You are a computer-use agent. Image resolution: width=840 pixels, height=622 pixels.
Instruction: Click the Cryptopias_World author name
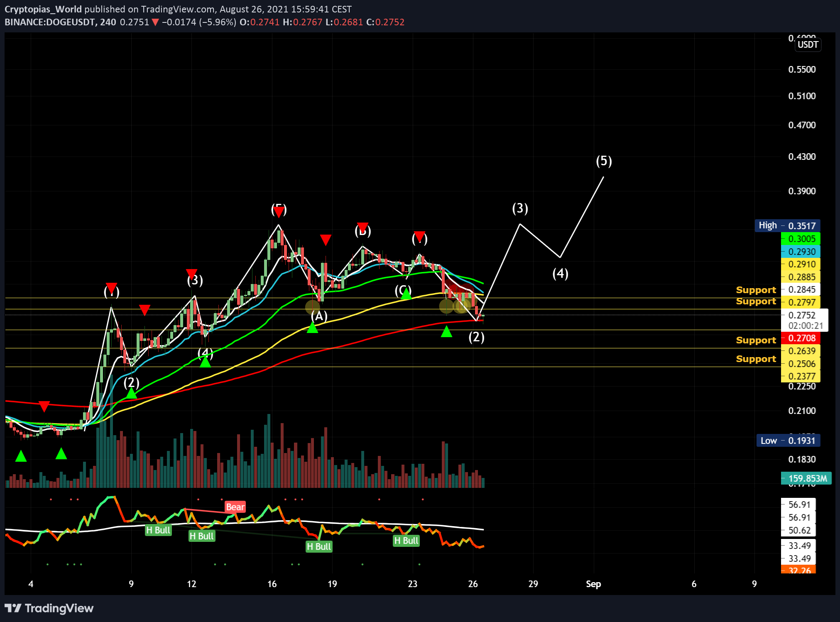tap(43, 9)
